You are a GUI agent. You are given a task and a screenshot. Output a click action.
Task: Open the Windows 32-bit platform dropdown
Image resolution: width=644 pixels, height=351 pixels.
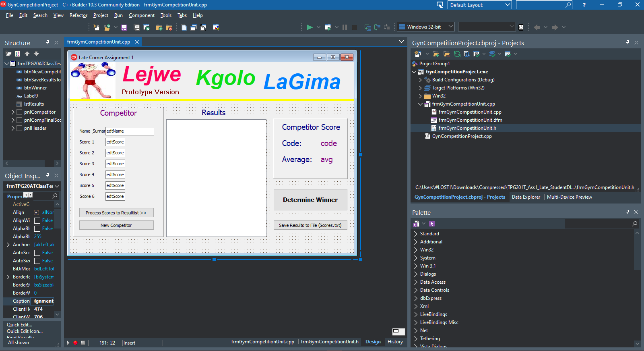[450, 27]
